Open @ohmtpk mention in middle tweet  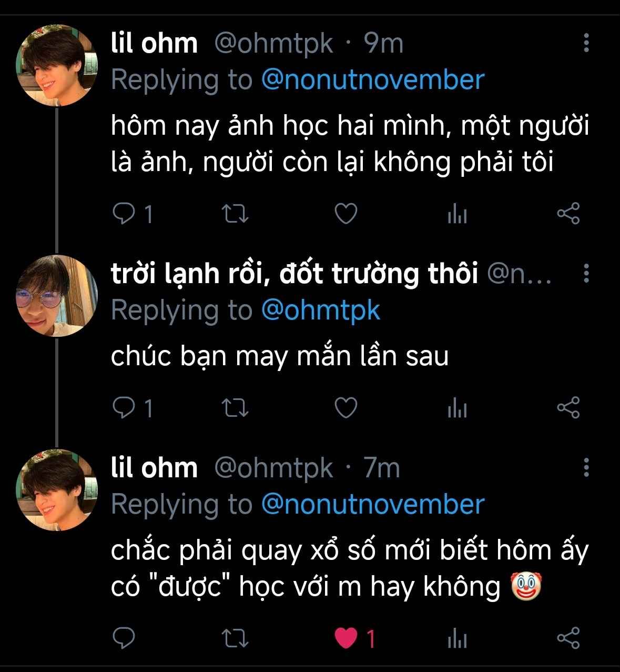point(320,310)
